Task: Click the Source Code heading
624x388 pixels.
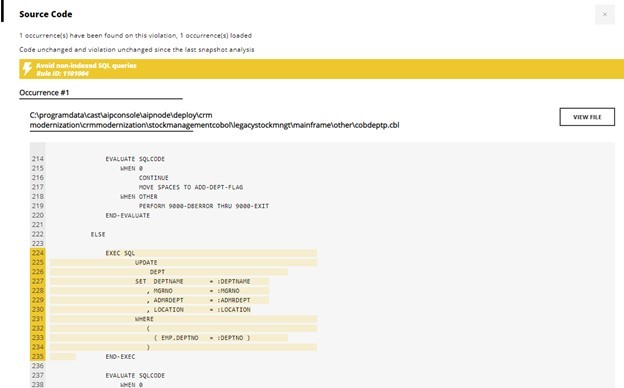Action: 46,14
